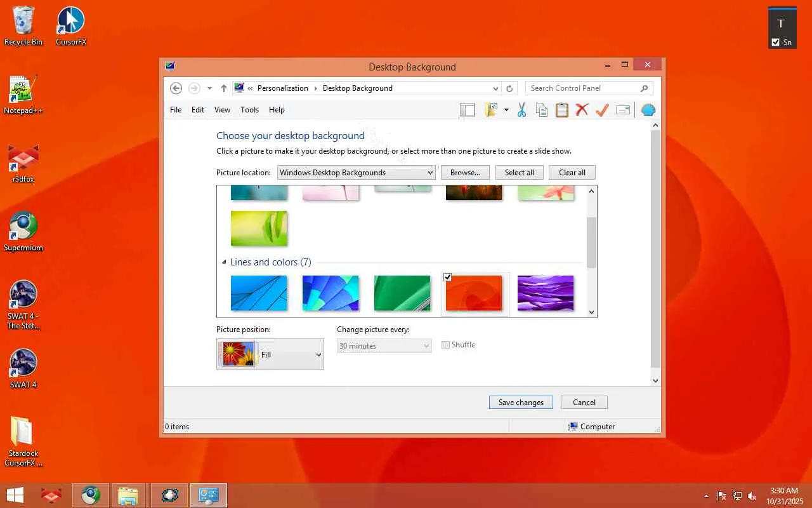The height and width of the screenshot is (508, 812).
Task: Choose the yellow-green leaf wallpaper thumbnail
Action: point(259,228)
